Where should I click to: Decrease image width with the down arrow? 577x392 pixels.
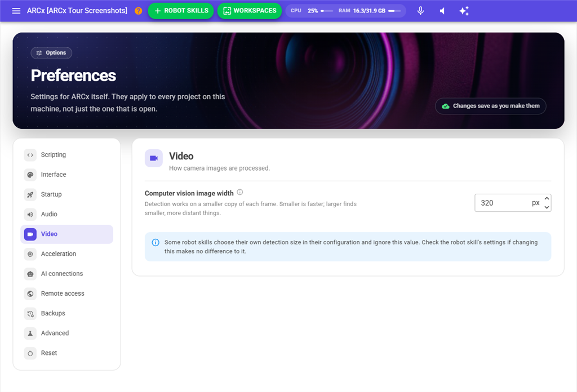pyautogui.click(x=547, y=207)
